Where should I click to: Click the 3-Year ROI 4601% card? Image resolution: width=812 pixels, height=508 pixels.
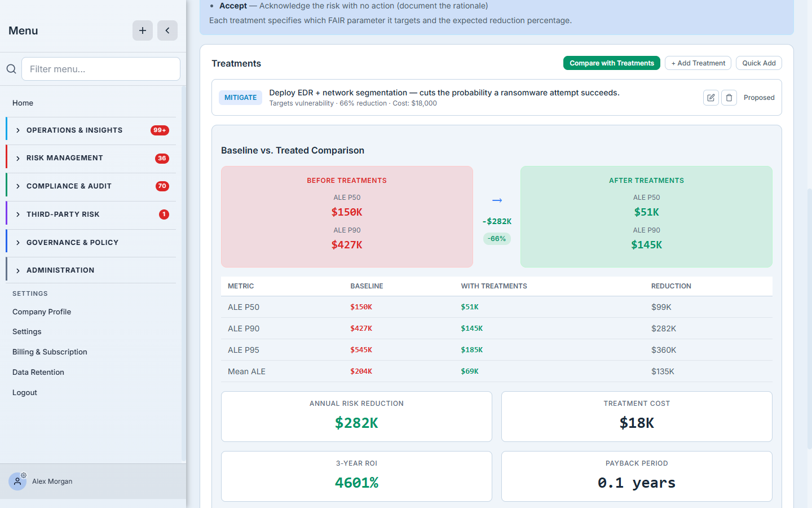[x=356, y=476]
